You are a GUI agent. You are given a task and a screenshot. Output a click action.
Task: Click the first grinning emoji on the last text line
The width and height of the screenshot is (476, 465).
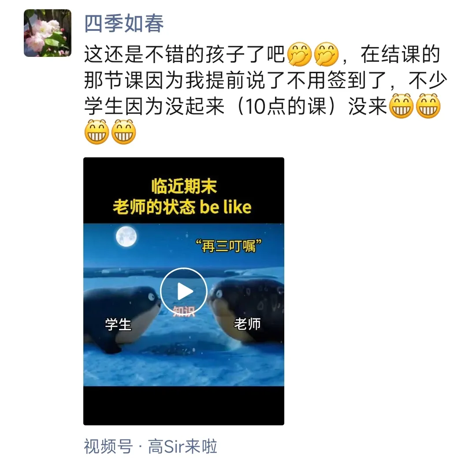(x=97, y=132)
